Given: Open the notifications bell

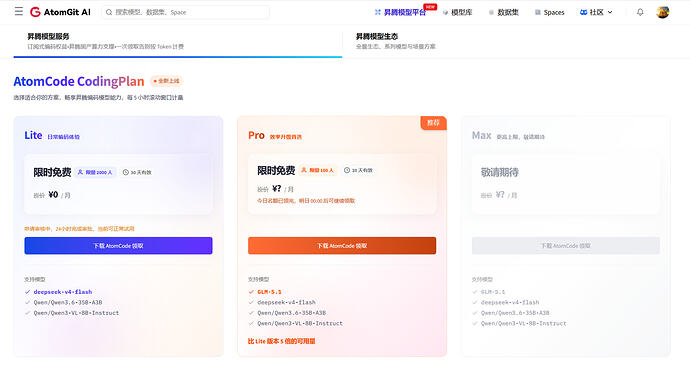Looking at the screenshot, I should tap(640, 12).
